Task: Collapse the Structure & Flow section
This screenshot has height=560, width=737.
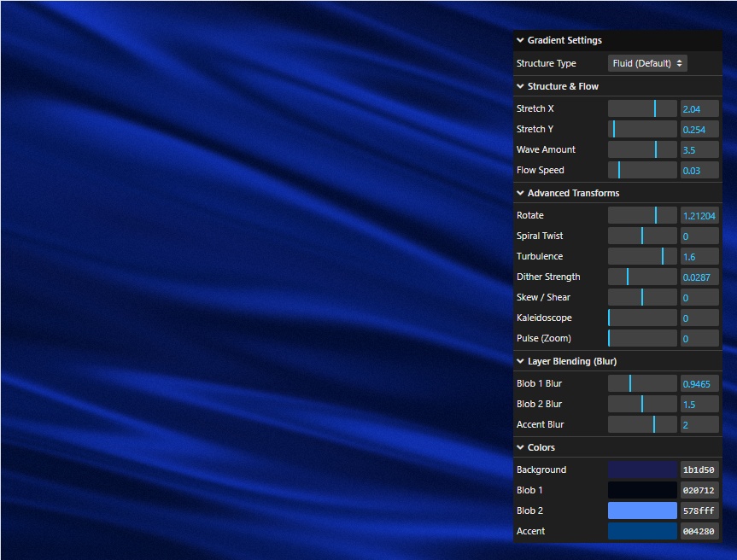Action: [562, 86]
